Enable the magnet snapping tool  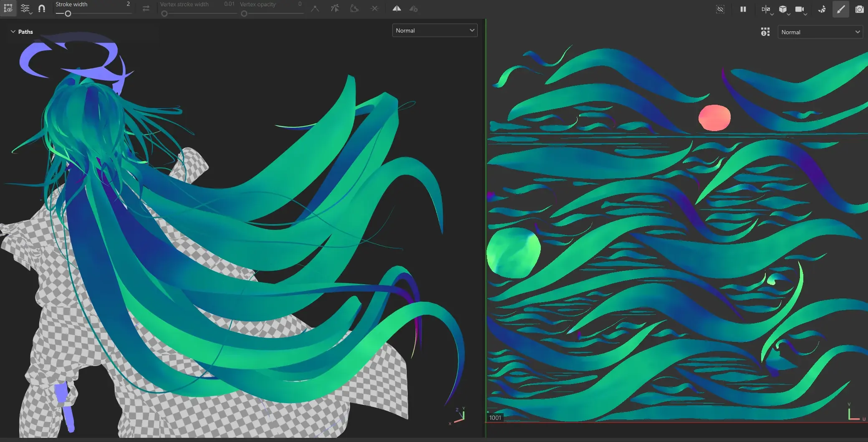[x=42, y=8]
